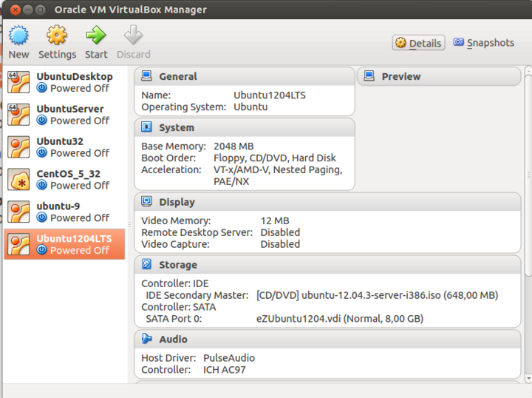Select the ubuntu-9 VM icon

click(18, 212)
